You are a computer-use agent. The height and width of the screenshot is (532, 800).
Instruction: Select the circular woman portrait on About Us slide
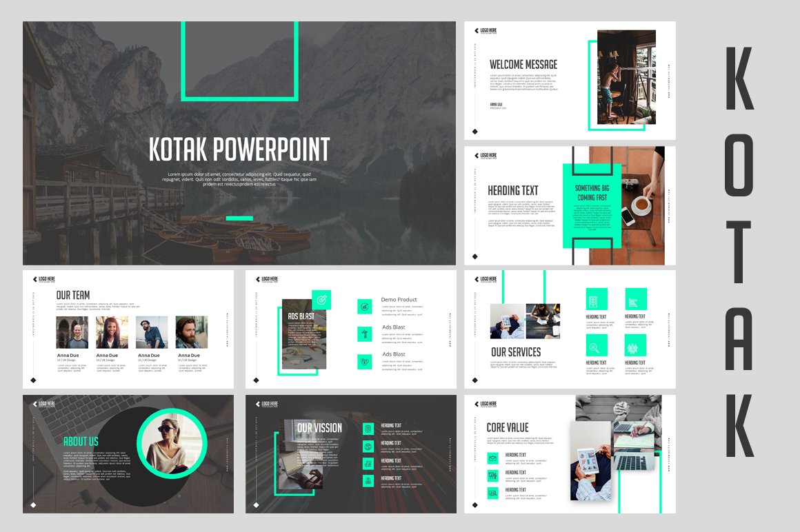[172, 442]
